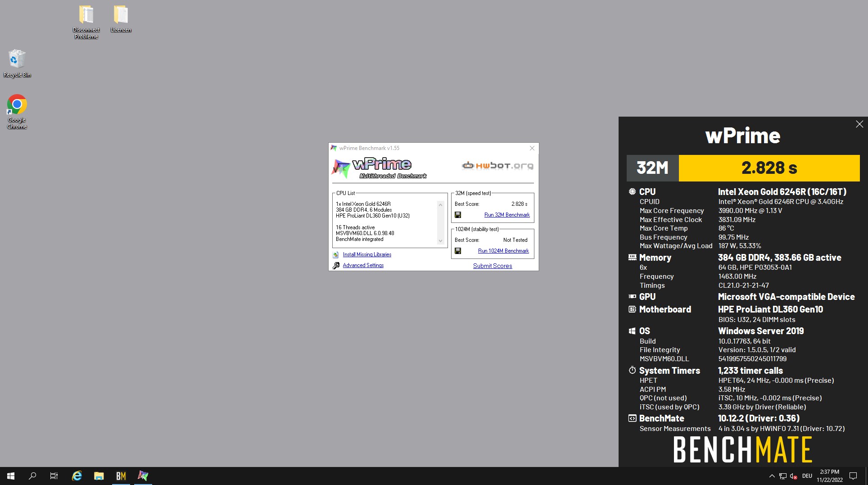Image resolution: width=868 pixels, height=485 pixels.
Task: Show hidden tray icons chevron
Action: [x=772, y=476]
